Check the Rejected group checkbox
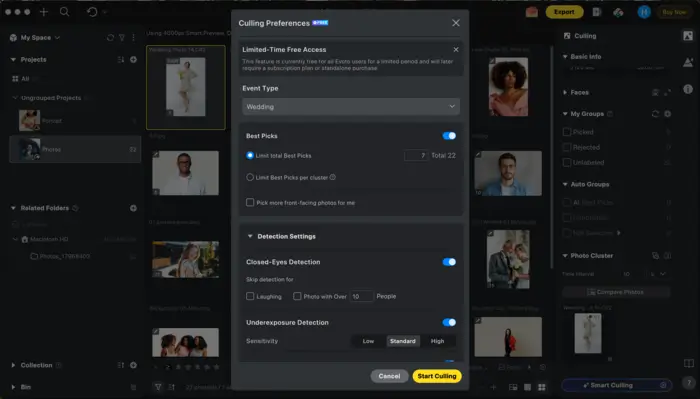Screen dimensions: 700x399 point(567,147)
